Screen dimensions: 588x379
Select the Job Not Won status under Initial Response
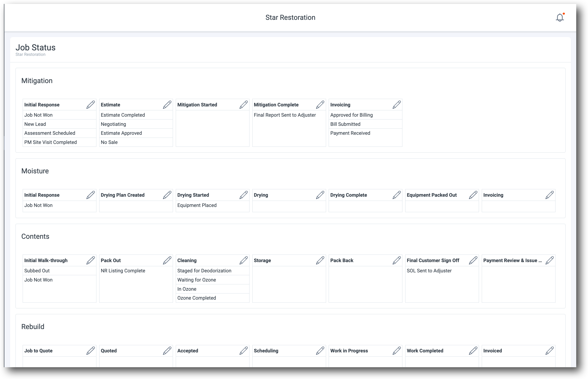[x=38, y=115]
